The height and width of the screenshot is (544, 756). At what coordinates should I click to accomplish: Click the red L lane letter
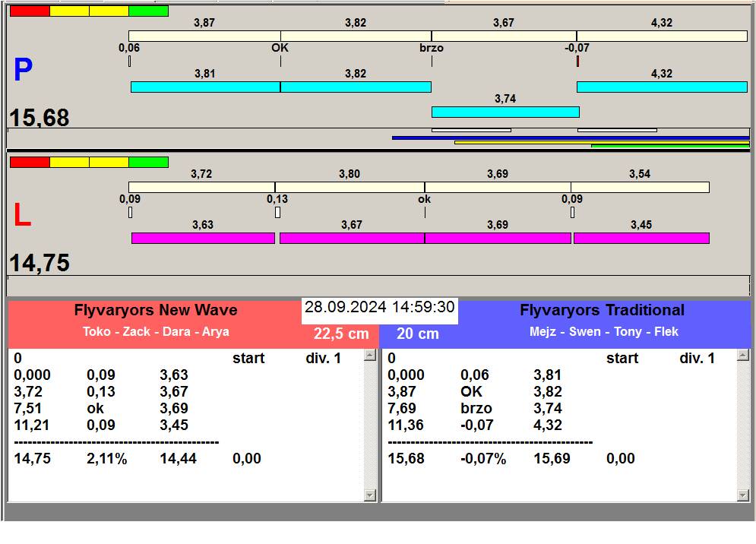(x=23, y=217)
